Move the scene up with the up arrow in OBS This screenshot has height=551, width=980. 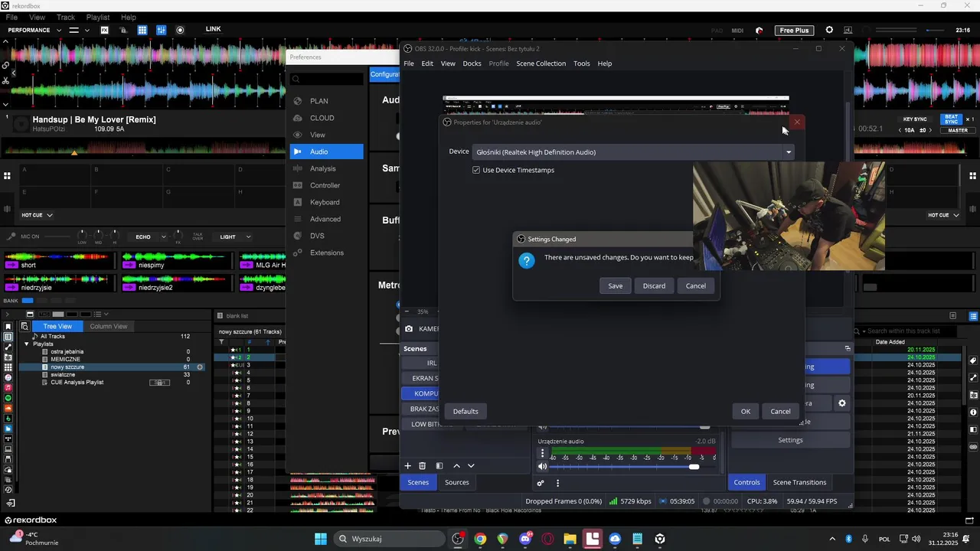(457, 465)
